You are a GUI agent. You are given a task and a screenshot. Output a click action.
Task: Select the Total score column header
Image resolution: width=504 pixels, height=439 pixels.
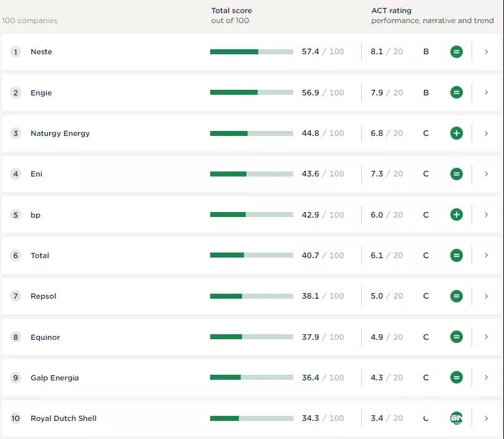pos(231,11)
